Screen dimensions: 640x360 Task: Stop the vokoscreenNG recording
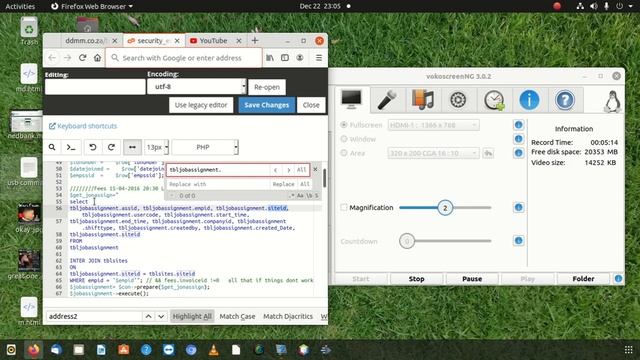tap(416, 279)
